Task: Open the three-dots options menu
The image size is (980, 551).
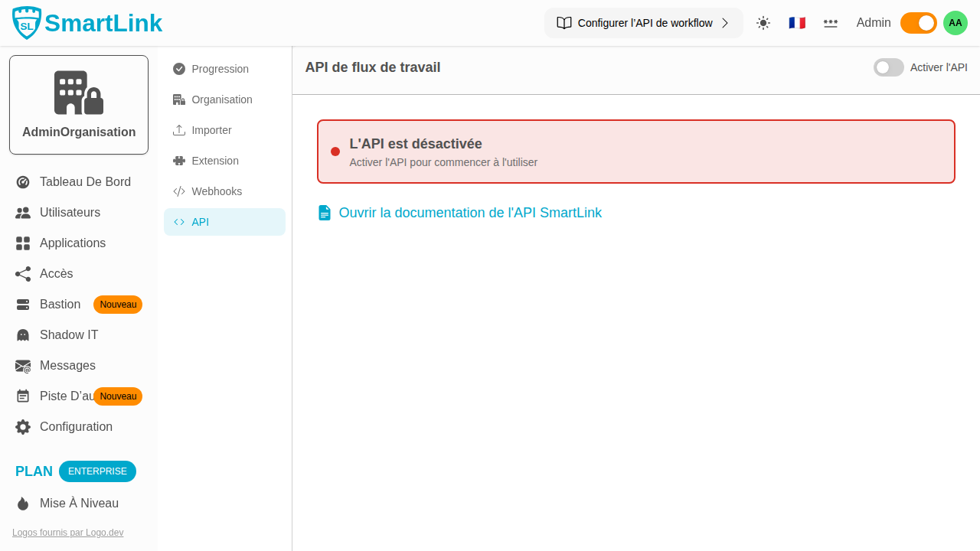Action: [831, 23]
